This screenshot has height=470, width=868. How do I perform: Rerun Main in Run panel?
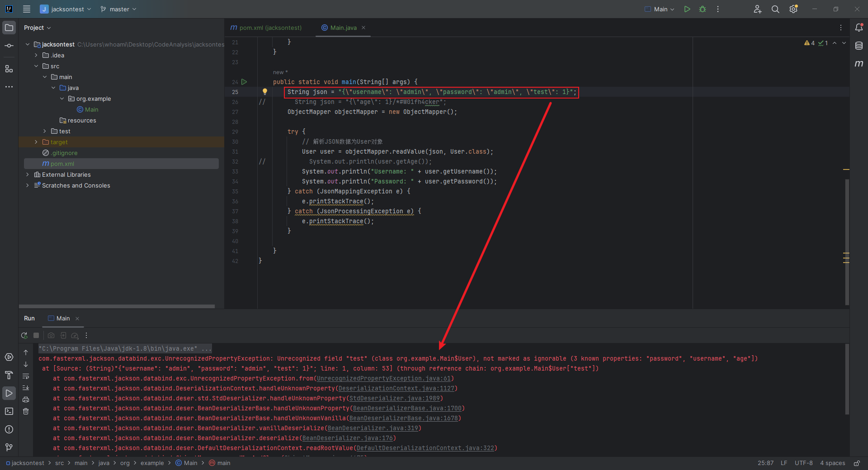(24, 335)
